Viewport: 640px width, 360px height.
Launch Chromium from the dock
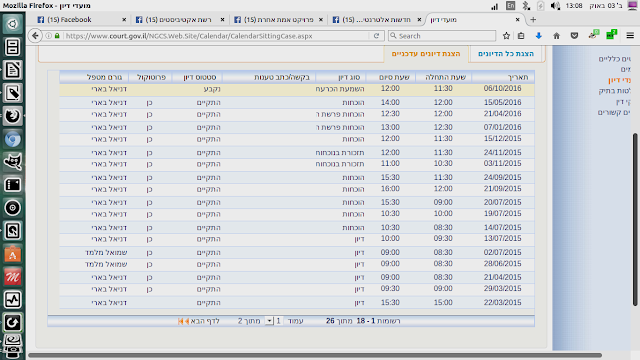(x=13, y=139)
